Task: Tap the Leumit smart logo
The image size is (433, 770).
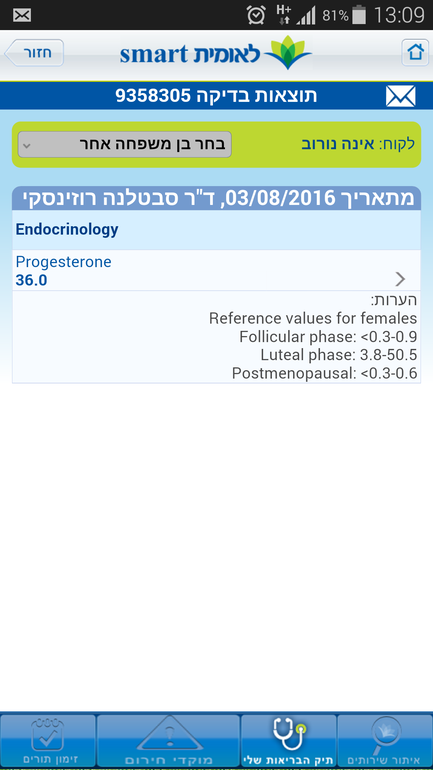Action: (216, 53)
